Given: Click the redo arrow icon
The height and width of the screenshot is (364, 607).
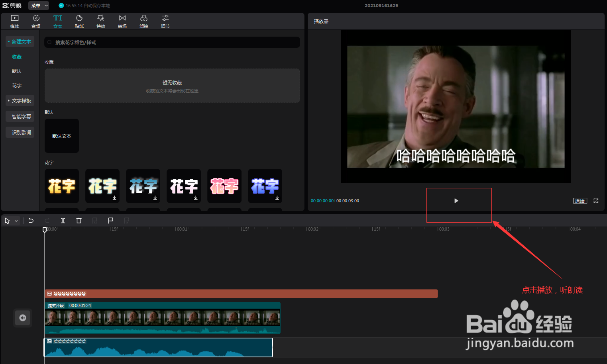Looking at the screenshot, I should (x=47, y=221).
